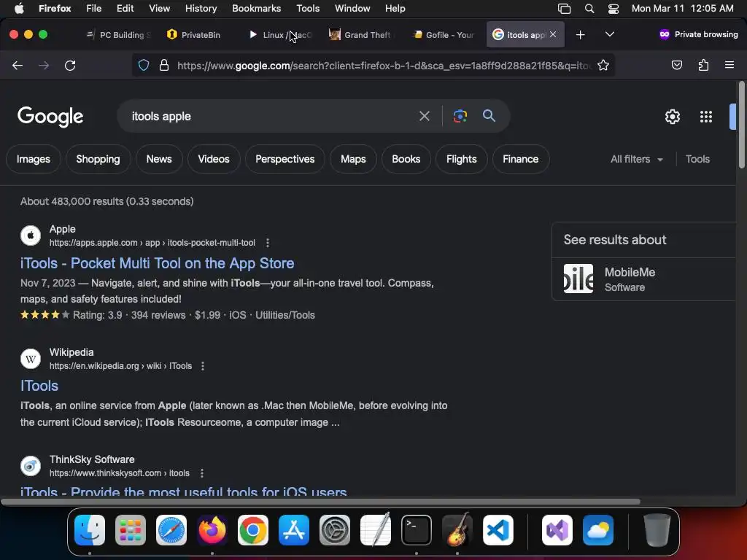747x560 pixels.
Task: Switch to the Gofile tab
Action: (x=443, y=35)
